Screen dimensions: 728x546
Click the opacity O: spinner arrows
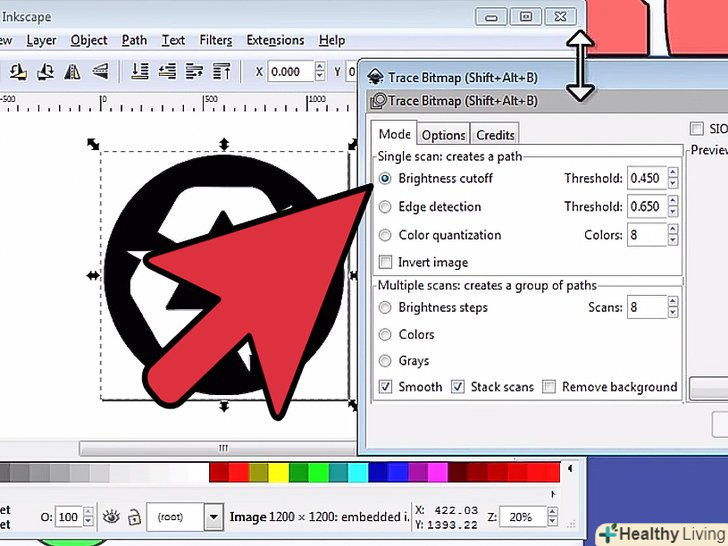(x=88, y=517)
